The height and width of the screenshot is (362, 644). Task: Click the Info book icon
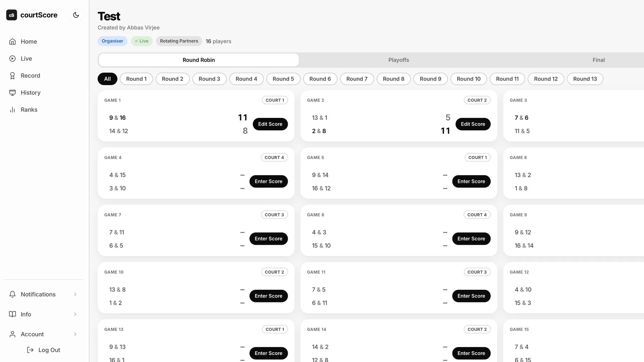point(13,314)
